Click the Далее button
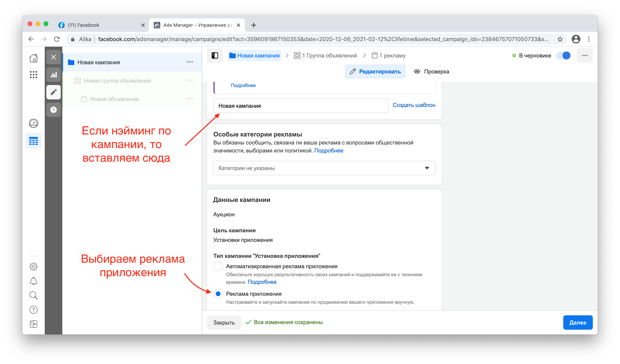Screen dimensions: 620x364 coord(578,322)
